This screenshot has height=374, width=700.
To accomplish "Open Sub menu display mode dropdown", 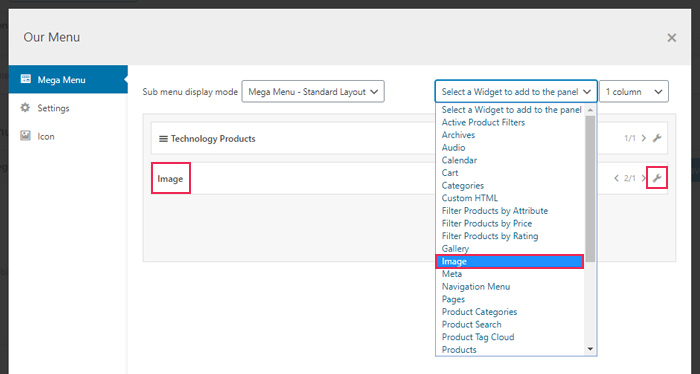I will (313, 91).
